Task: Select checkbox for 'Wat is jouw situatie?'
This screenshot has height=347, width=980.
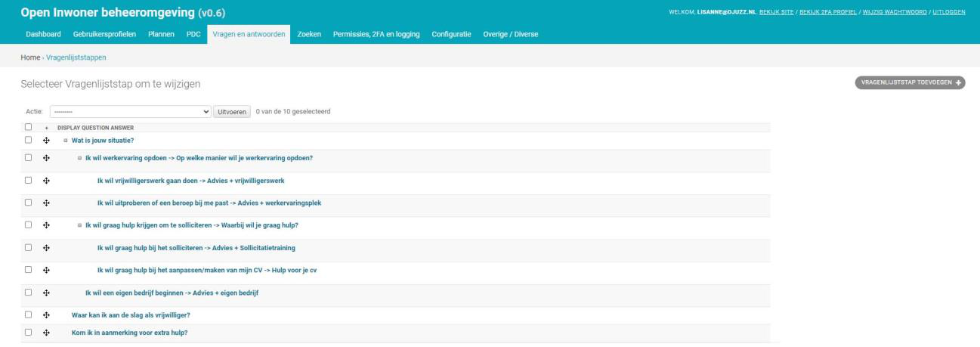Action: (x=28, y=140)
